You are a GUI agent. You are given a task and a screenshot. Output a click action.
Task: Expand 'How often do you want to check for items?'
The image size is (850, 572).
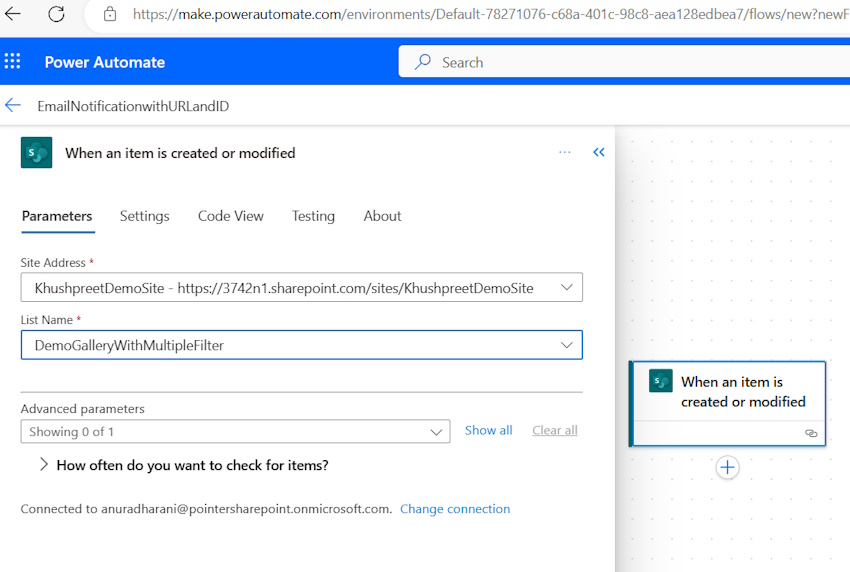(184, 465)
